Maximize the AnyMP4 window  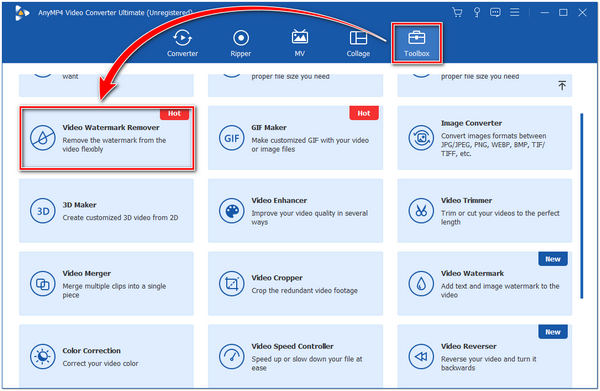click(563, 13)
